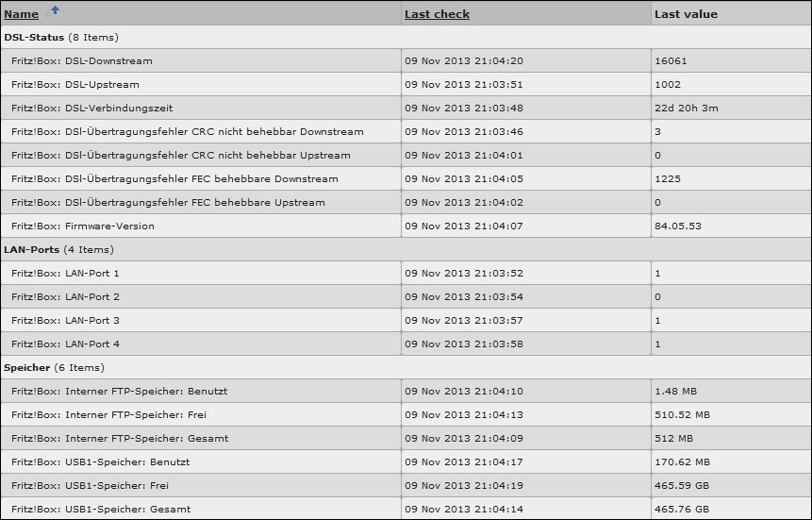This screenshot has height=520, width=812.
Task: Sort by the Last check column header
Action: click(437, 14)
